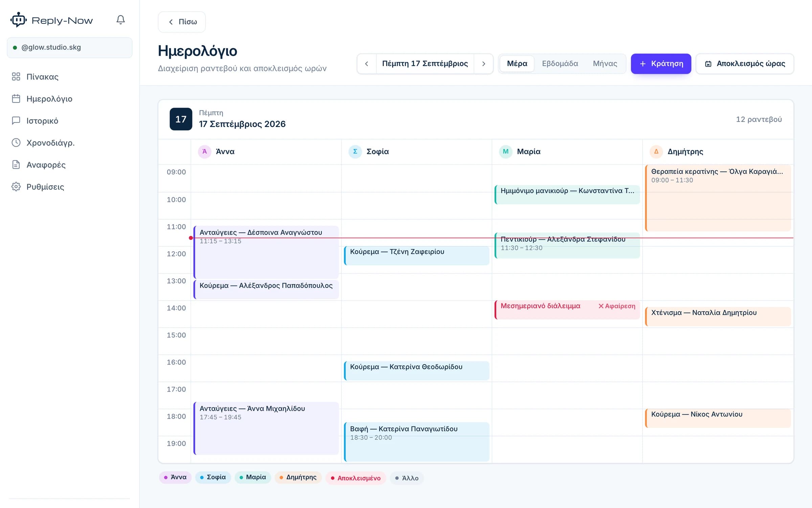Viewport: 812px width, 508px height.
Task: Click Αποκλεισμός ώρας button
Action: point(745,64)
